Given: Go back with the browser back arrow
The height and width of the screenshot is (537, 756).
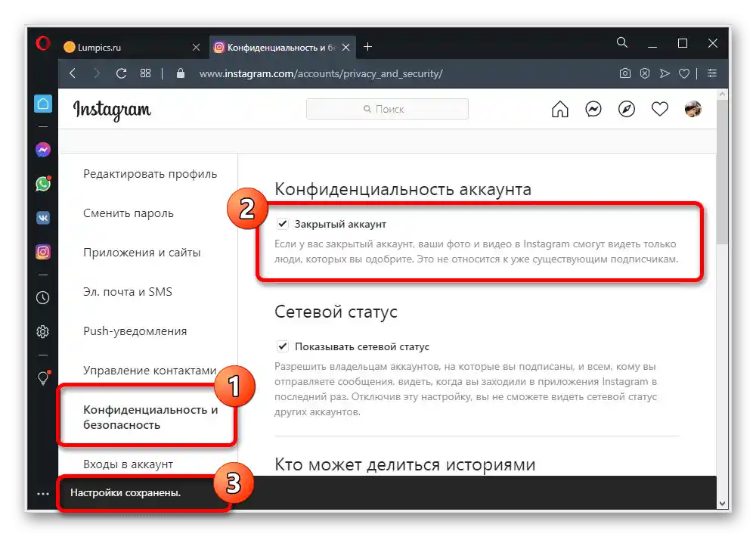Looking at the screenshot, I should point(73,73).
